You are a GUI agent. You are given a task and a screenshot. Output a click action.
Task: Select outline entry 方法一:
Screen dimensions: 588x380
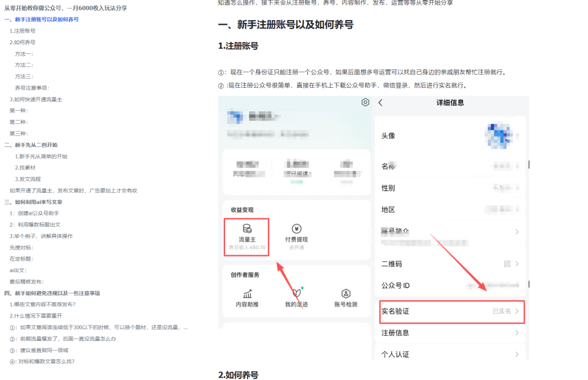click(x=24, y=54)
